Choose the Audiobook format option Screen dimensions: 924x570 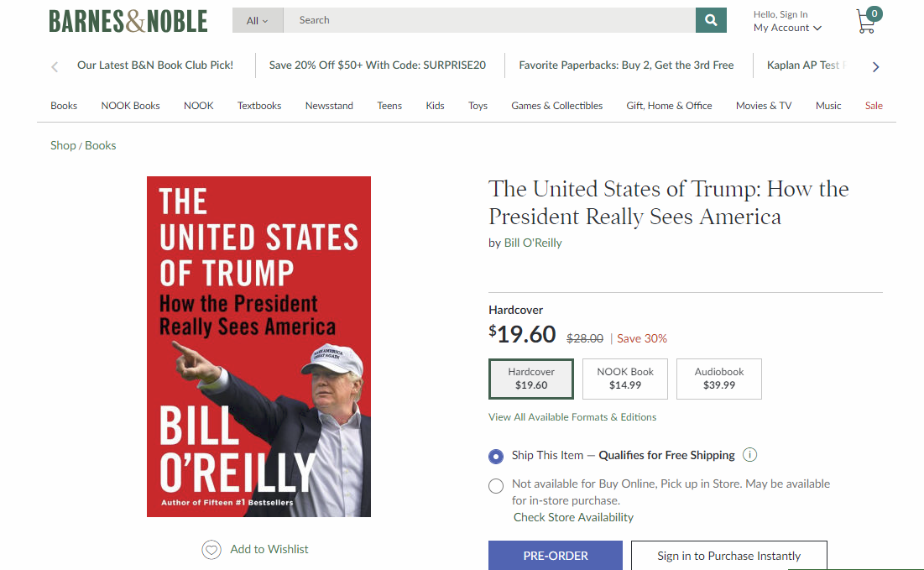click(x=719, y=379)
